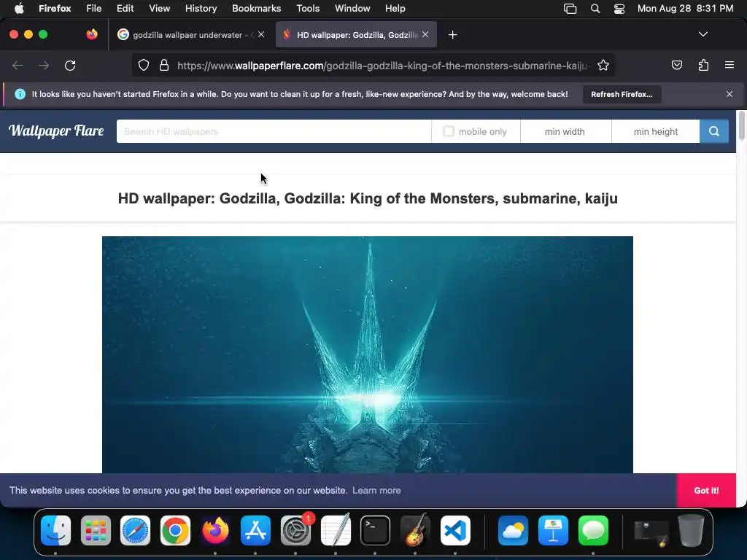
Task: Open the Firefox hamburger application menu
Action: click(729, 65)
